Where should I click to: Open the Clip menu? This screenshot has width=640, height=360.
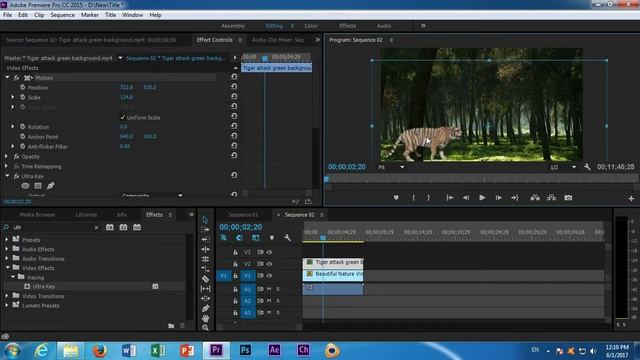pos(39,15)
